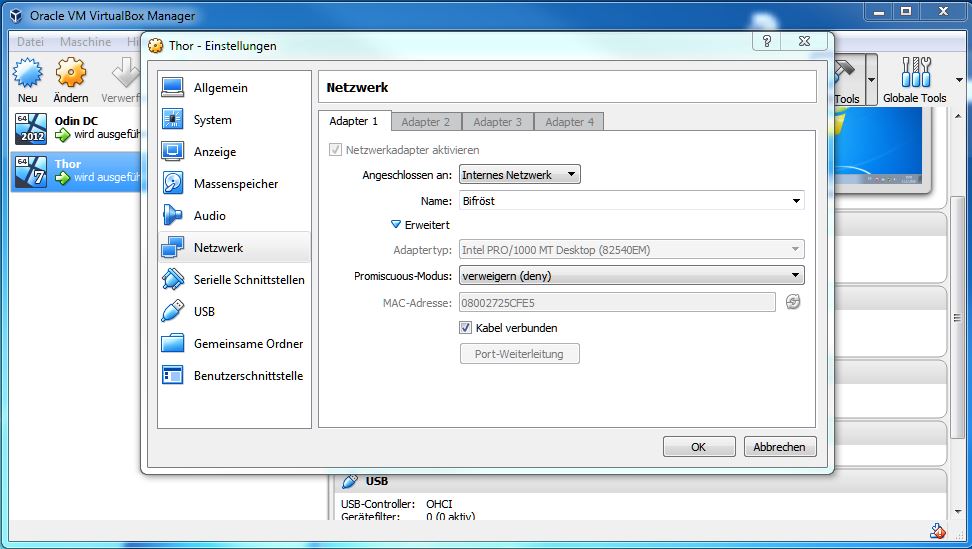Select the Massenspeicher storage category

tap(234, 183)
